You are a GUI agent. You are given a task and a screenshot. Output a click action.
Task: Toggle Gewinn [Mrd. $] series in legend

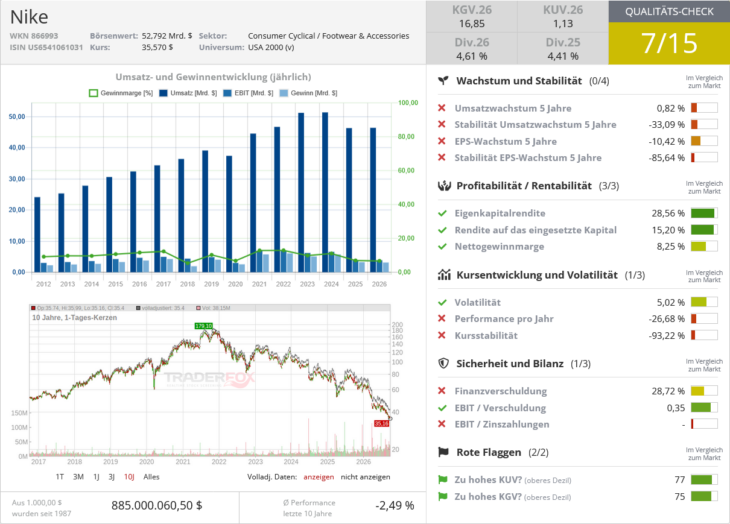pyautogui.click(x=308, y=93)
